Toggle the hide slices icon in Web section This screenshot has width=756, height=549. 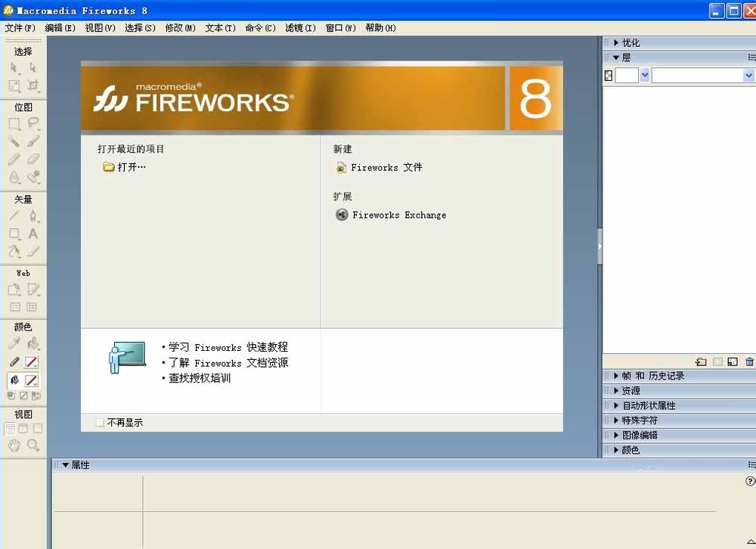32,306
